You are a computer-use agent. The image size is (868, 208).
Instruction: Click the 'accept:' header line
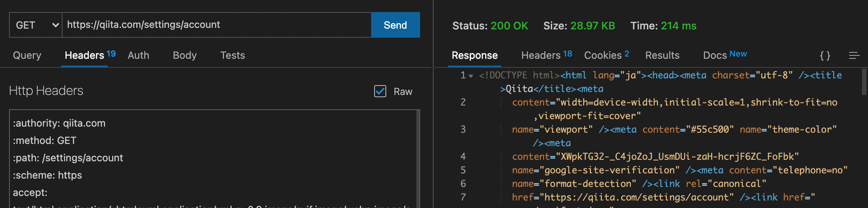(30, 193)
